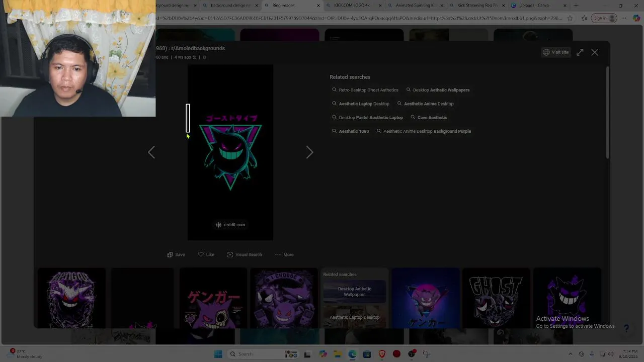The width and height of the screenshot is (644, 362).
Task: Close the Uploads - Canva tab
Action: [x=565, y=6]
